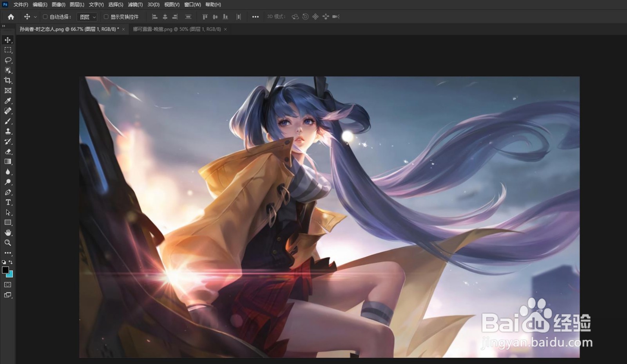The height and width of the screenshot is (364, 627).
Task: Open the 滤镜(T) menu
Action: 135,5
